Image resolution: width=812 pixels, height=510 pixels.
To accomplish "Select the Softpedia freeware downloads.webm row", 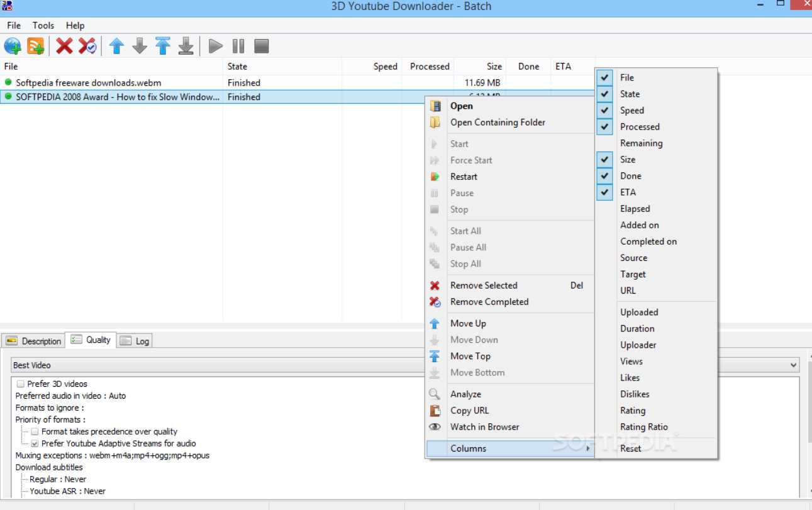I will coord(297,82).
